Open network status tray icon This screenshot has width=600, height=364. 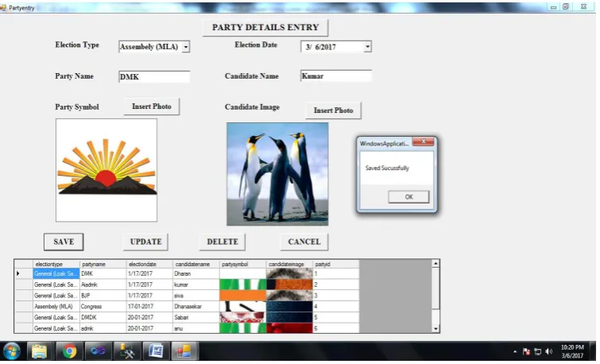538,351
